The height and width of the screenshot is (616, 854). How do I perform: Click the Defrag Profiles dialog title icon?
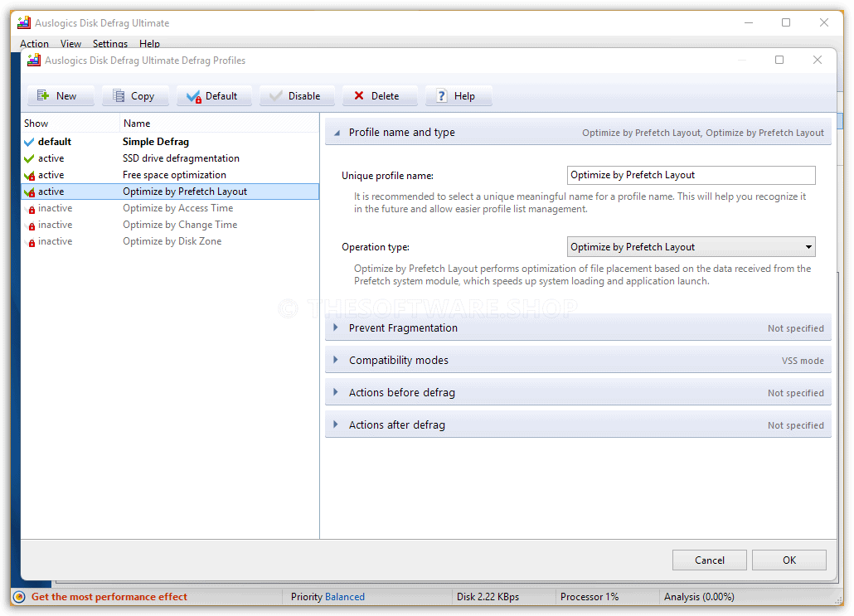34,61
